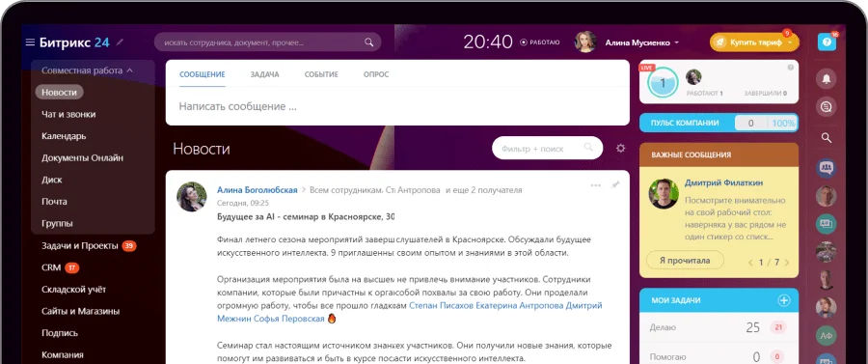Open Календарь in left menu

pyautogui.click(x=64, y=136)
